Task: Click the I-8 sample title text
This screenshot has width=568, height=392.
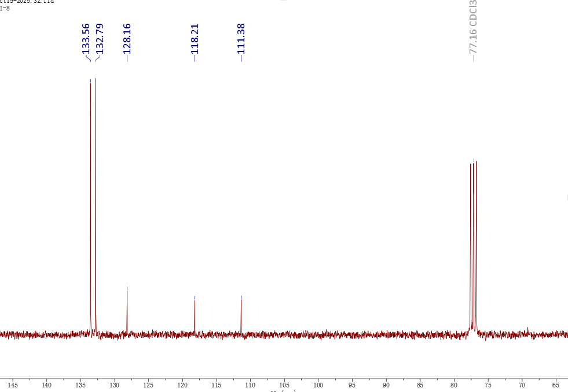Action: click(x=5, y=8)
